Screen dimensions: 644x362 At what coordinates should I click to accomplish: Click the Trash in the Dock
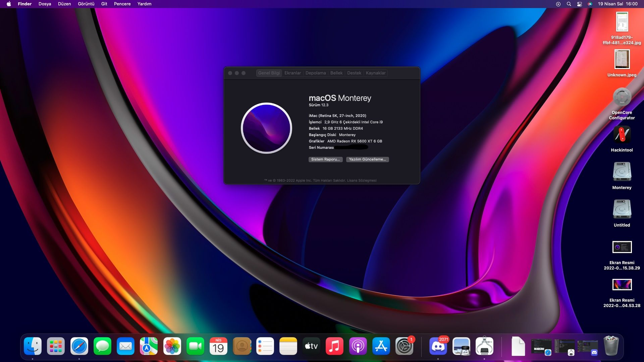[x=611, y=346]
